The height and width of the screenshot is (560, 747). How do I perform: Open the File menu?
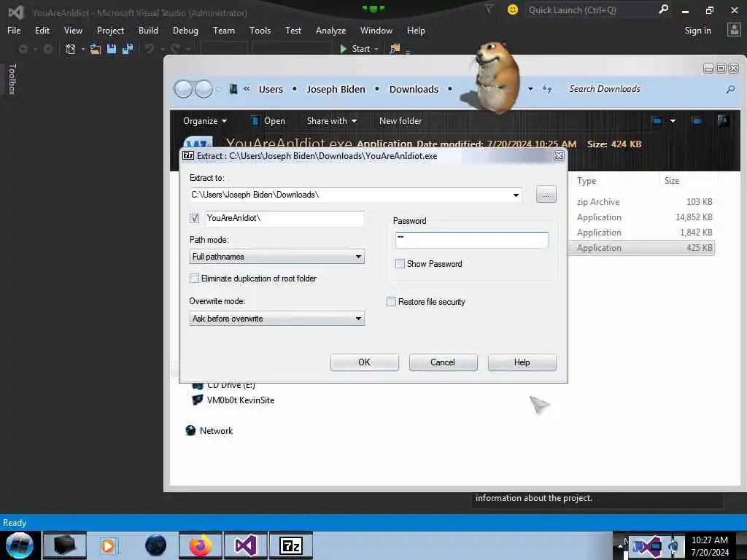[x=14, y=31]
